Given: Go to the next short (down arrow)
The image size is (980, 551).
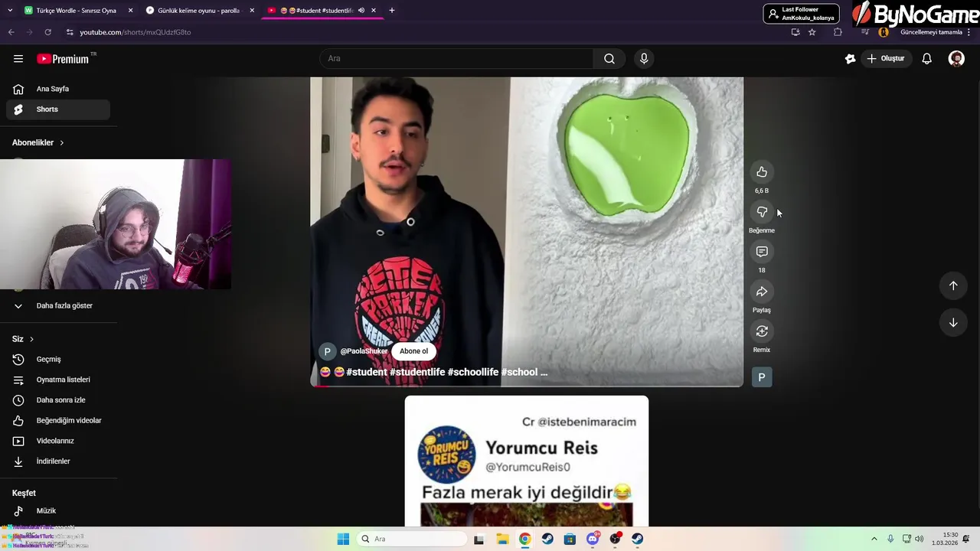Looking at the screenshot, I should [x=953, y=323].
